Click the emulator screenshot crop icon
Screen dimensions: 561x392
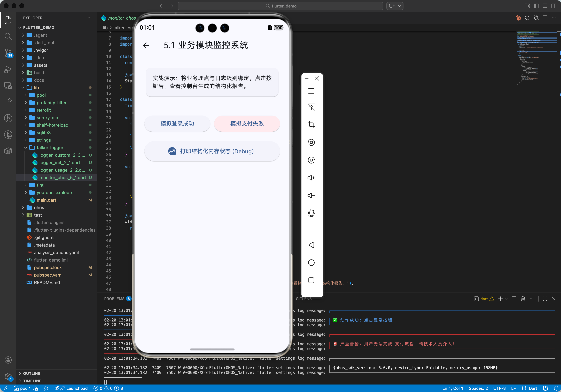[x=311, y=124]
